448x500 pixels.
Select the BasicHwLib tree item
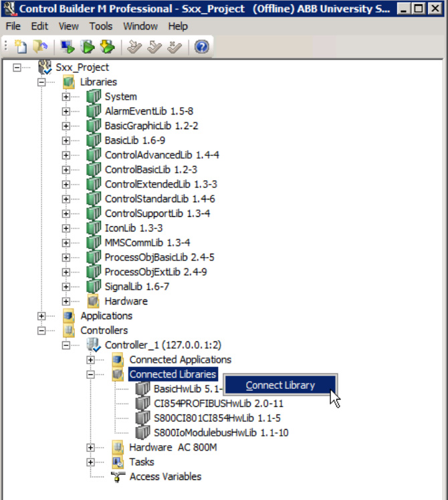(188, 389)
